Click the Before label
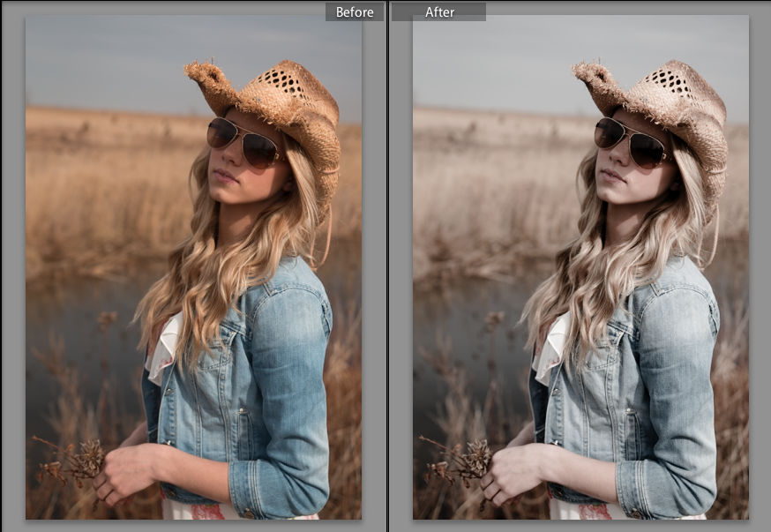Viewport: 771px width, 532px height. coord(355,11)
